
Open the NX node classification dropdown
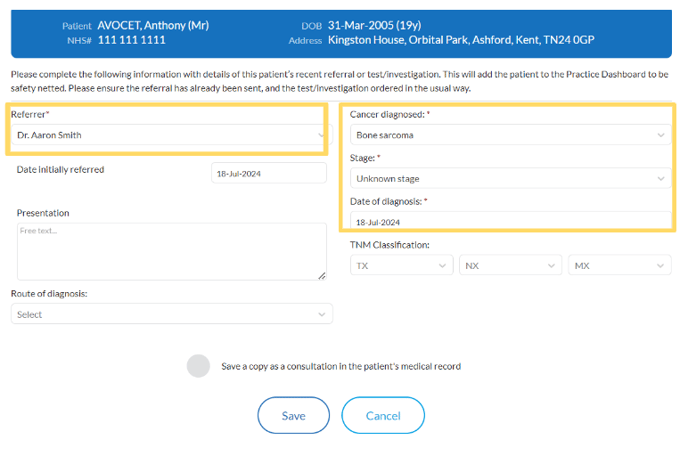pos(510,265)
